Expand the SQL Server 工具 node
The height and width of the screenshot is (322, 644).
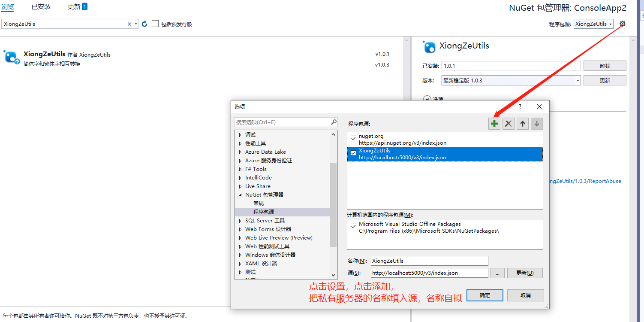coord(240,221)
